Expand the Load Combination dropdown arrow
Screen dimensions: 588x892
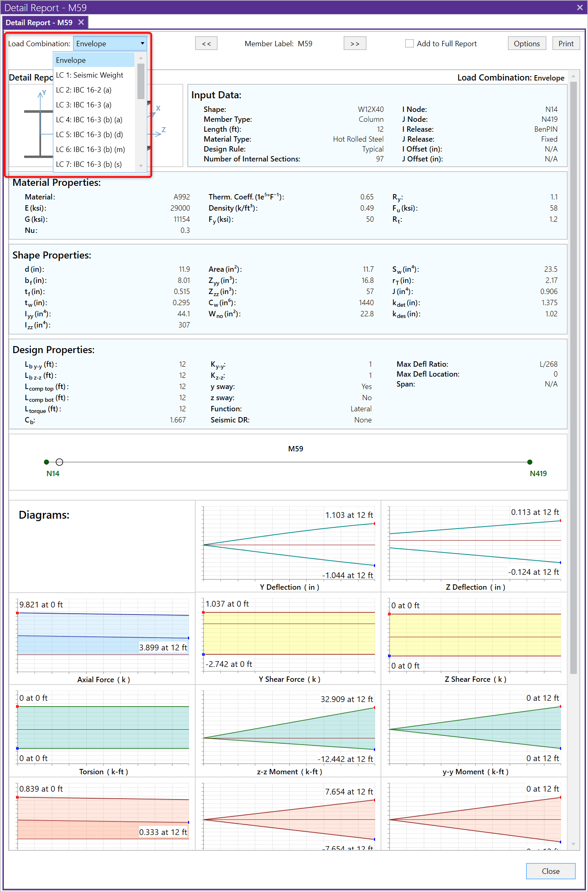142,43
